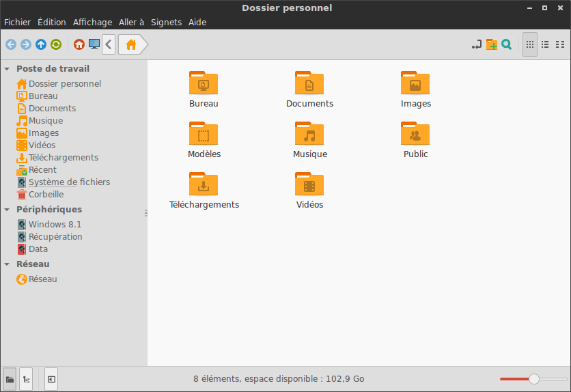Select the Images folder icon
Viewport: 571px width, 392px height.
click(x=415, y=83)
